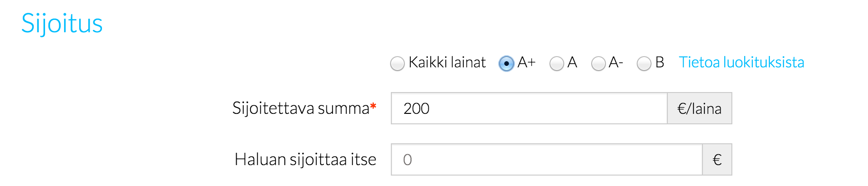Choose the A rating radio button

tap(556, 63)
